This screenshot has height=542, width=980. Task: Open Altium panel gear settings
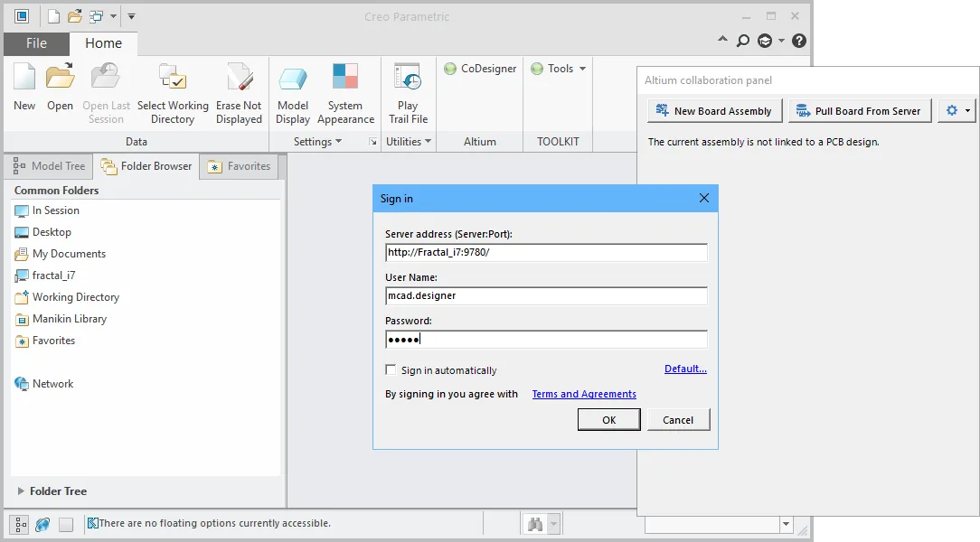(x=951, y=110)
